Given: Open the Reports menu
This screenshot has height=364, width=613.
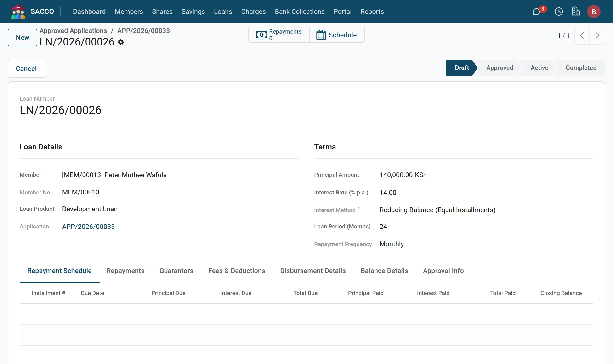Looking at the screenshot, I should pos(372,11).
